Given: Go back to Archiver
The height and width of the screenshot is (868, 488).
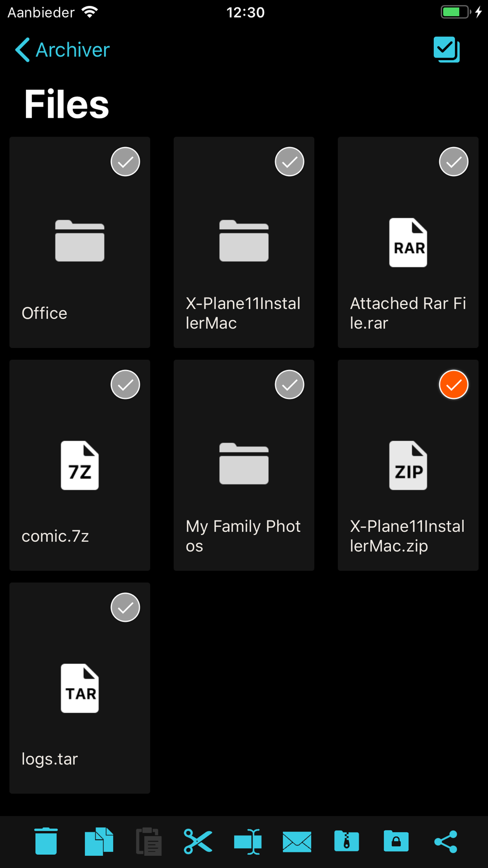Looking at the screenshot, I should pyautogui.click(x=62, y=50).
